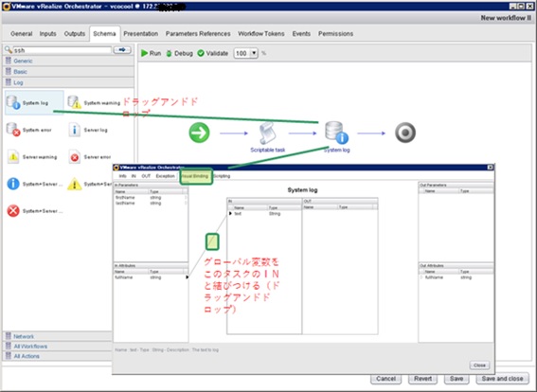
Task: Close the System log dialog window
Action: coord(490,167)
